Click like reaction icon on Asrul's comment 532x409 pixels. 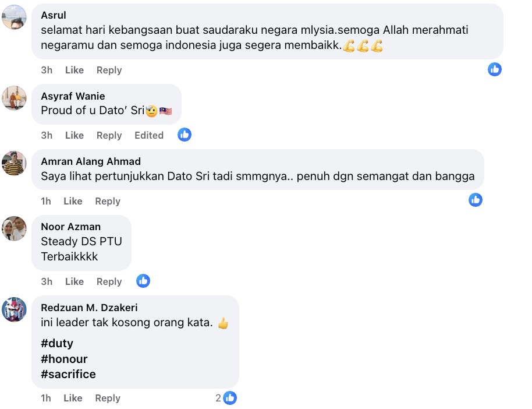[494, 69]
